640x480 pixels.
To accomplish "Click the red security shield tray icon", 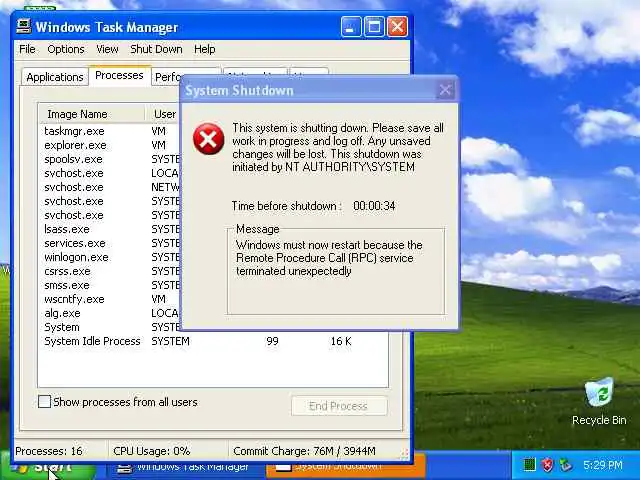I will pos(547,464).
